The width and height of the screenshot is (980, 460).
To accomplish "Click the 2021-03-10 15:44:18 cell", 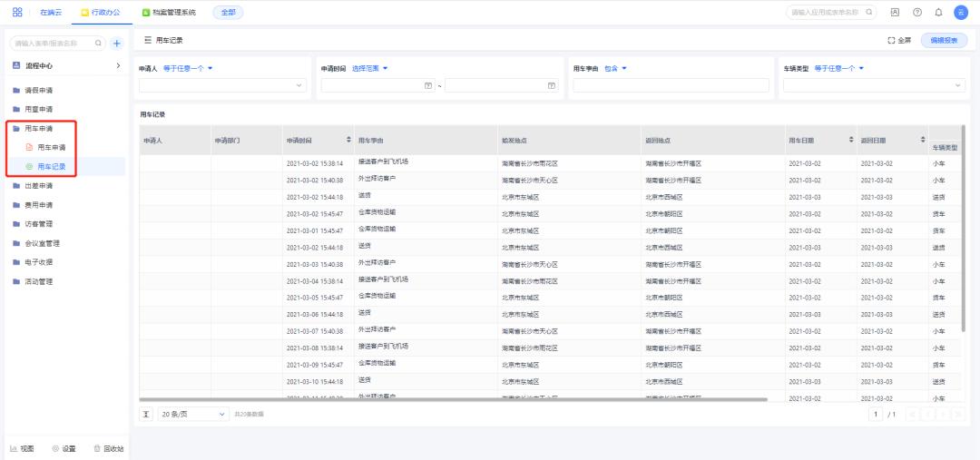I will pos(318,382).
